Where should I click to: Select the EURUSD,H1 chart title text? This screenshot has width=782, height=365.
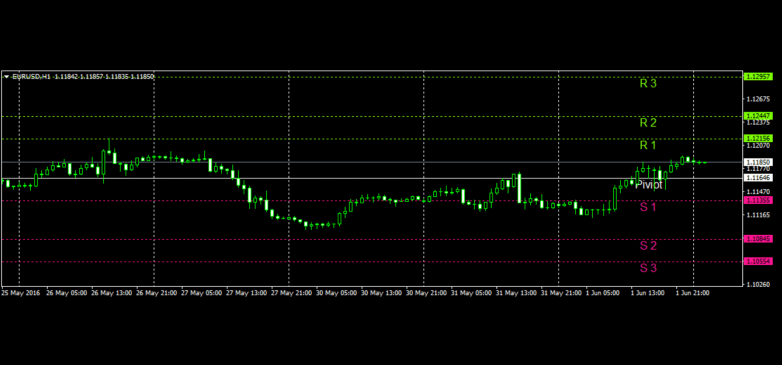pyautogui.click(x=31, y=77)
